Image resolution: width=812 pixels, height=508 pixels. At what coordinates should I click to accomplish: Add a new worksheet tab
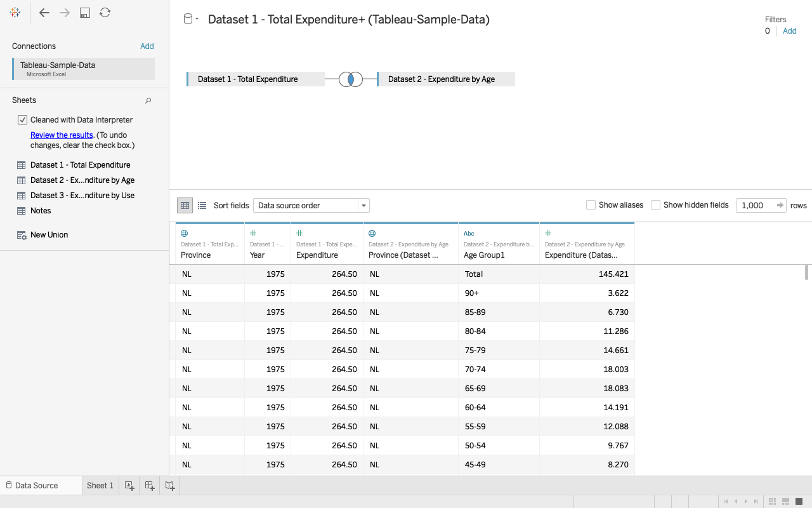tap(129, 485)
